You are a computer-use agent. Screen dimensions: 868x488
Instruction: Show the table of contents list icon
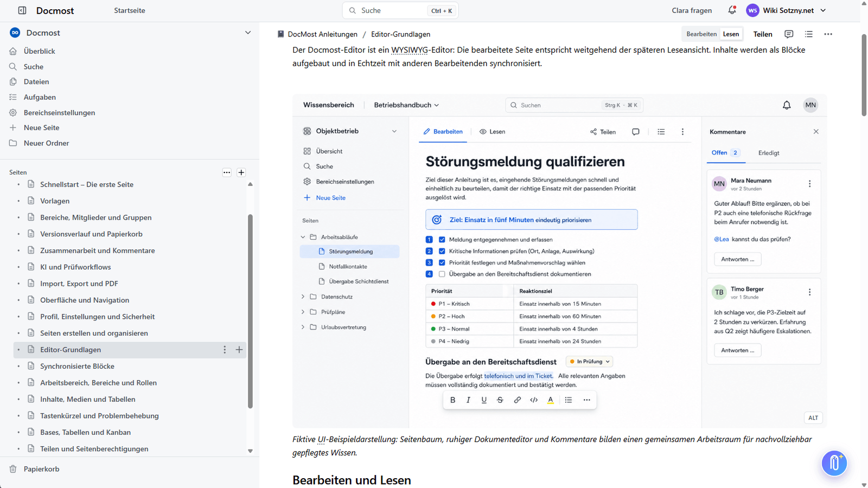click(809, 34)
